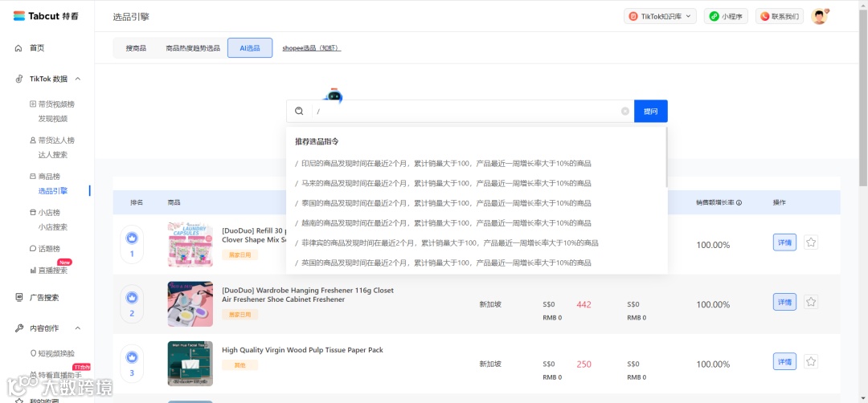868x403 pixels.
Task: Click the 销售额增长率 info icon
Action: tap(739, 203)
